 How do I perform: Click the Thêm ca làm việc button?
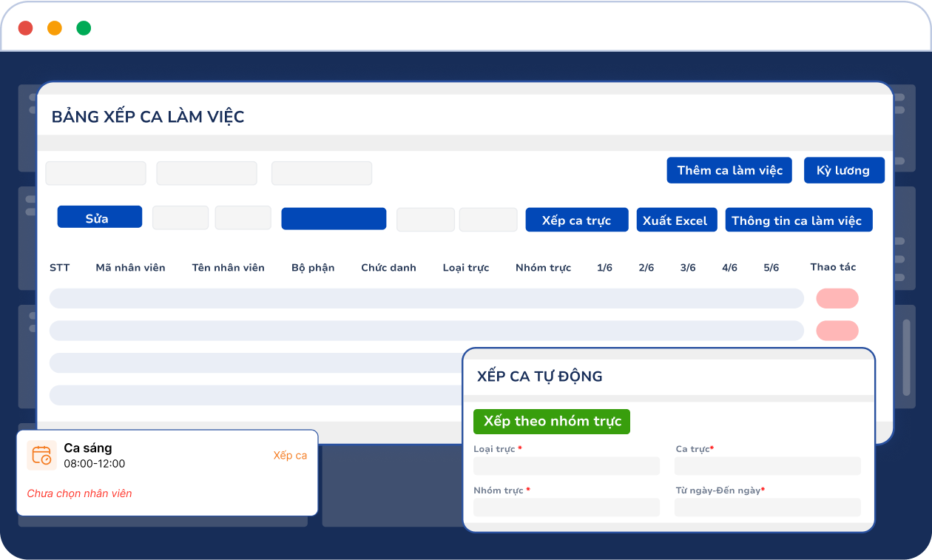(729, 170)
